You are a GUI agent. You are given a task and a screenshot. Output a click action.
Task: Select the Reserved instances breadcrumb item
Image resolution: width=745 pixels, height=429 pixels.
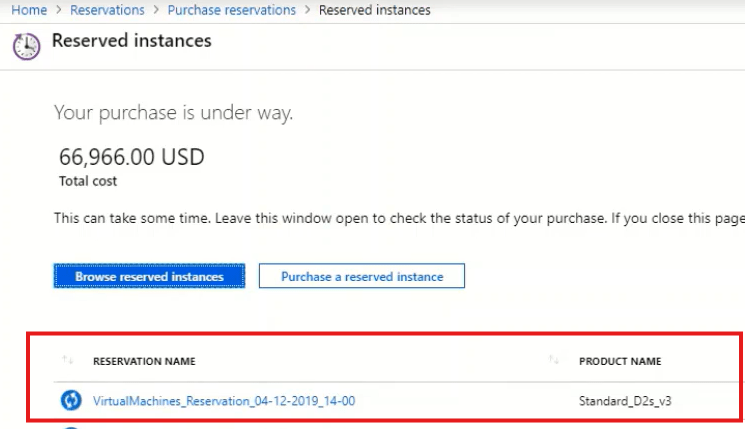tap(374, 10)
